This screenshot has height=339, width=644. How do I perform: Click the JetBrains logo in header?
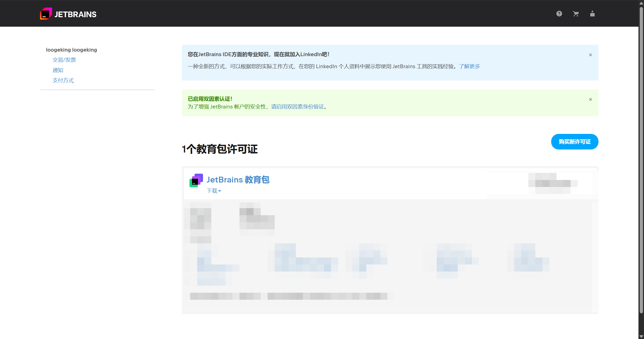pyautogui.click(x=68, y=14)
